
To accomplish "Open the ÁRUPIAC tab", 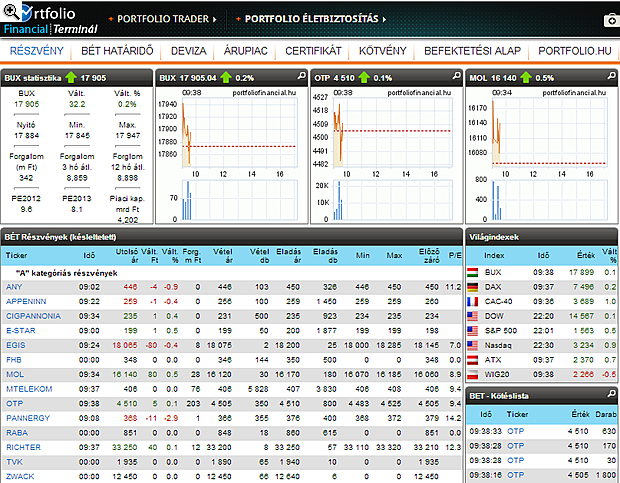I will click(246, 51).
